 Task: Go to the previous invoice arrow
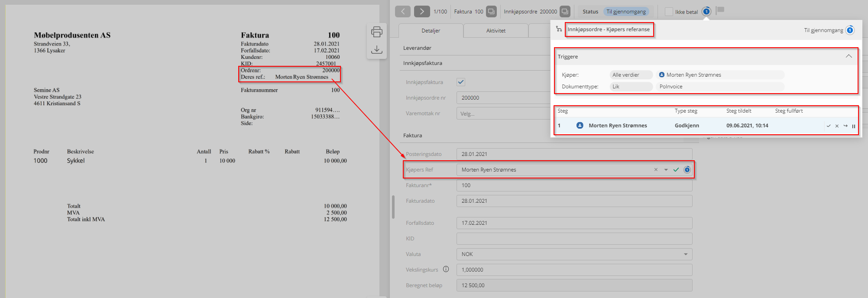pyautogui.click(x=403, y=12)
